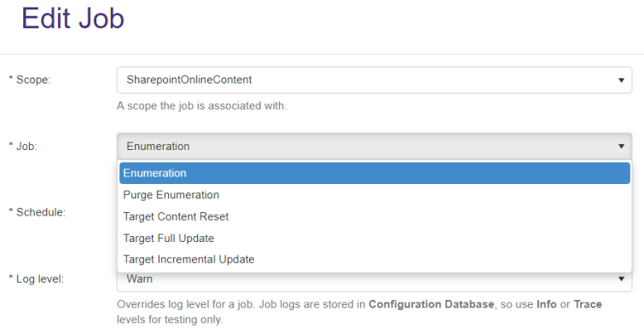Open the Scope dropdown showing SharepointOnlineContent
The image size is (644, 334).
374,80
